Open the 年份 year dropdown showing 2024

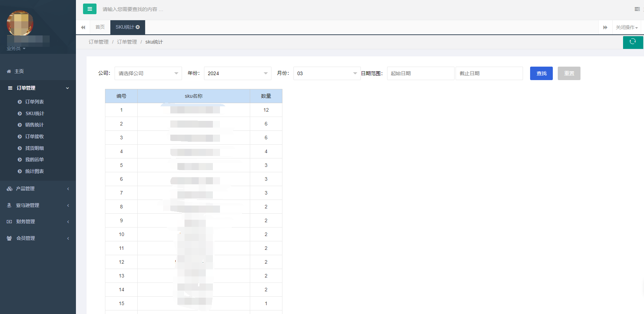(237, 73)
